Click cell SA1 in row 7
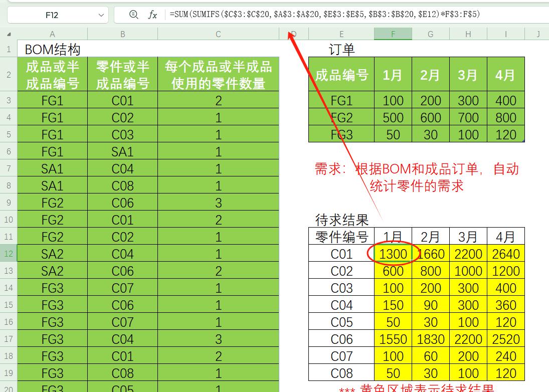The image size is (549, 392). pyautogui.click(x=52, y=169)
